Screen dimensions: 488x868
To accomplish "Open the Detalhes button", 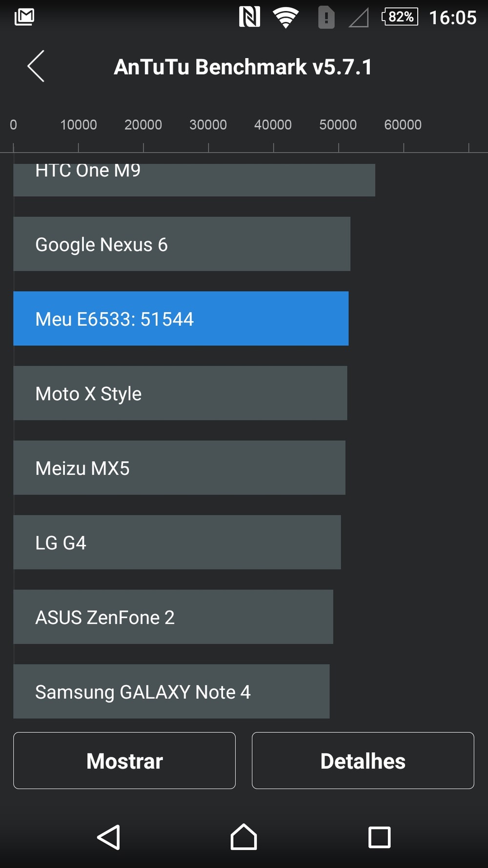I will tap(363, 761).
